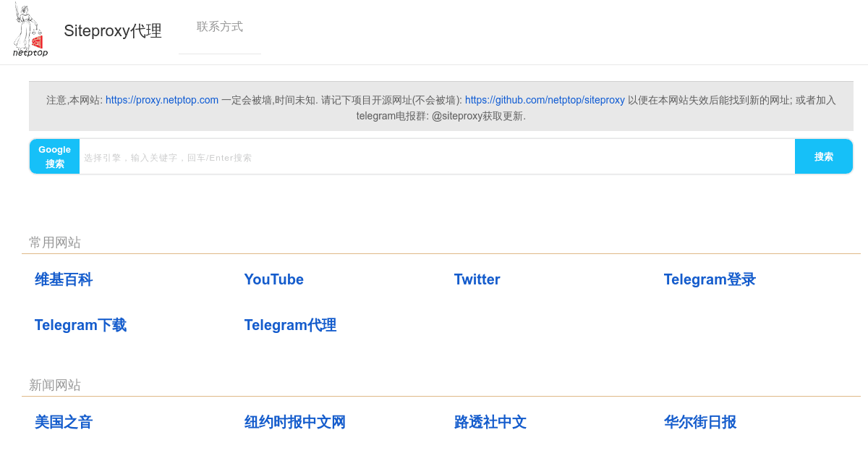Open the 联系方式 menu item

coord(220,27)
